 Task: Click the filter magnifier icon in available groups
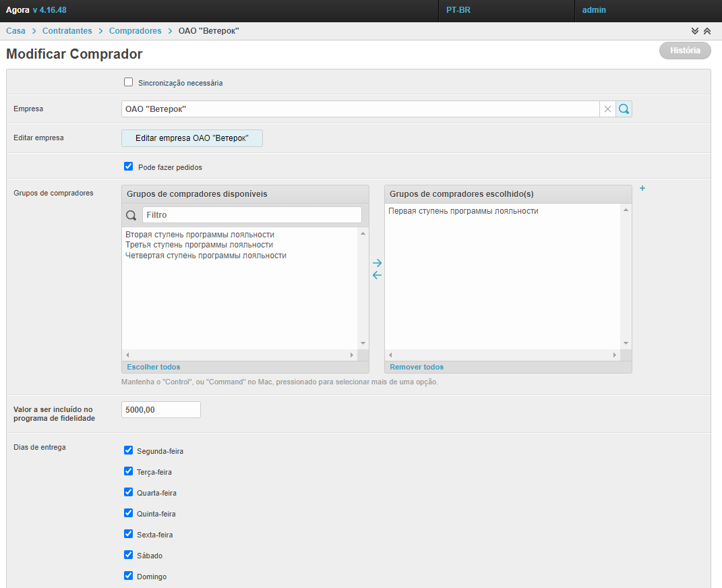pyautogui.click(x=131, y=215)
